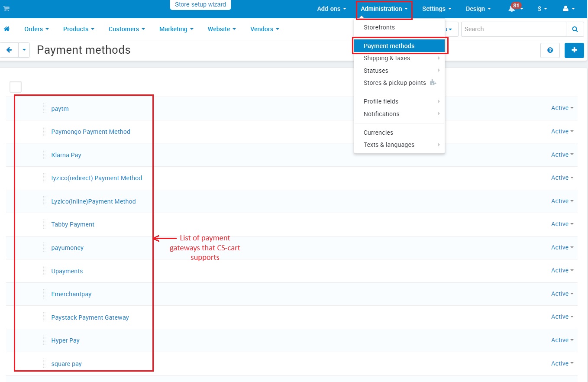
Task: Open the Marketing menu
Action: (x=176, y=29)
